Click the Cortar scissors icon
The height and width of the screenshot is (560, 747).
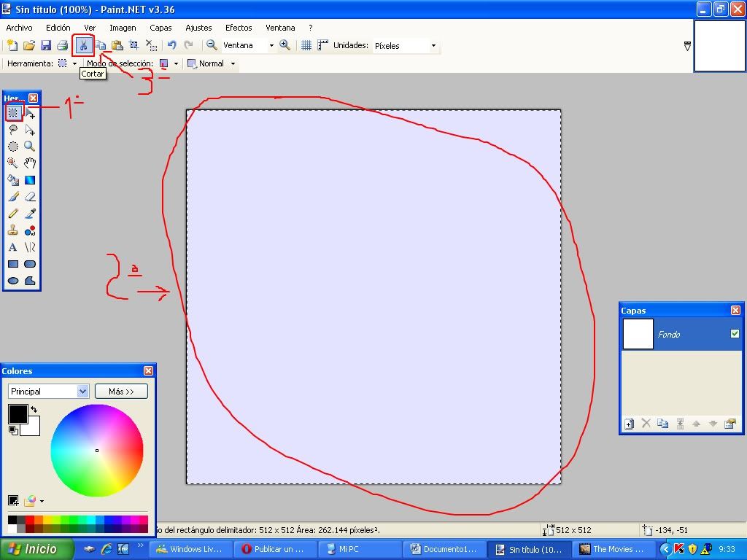click(83, 45)
